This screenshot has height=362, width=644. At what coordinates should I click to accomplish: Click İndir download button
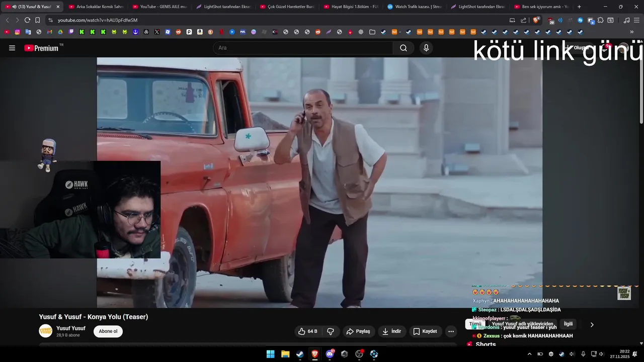point(391,331)
